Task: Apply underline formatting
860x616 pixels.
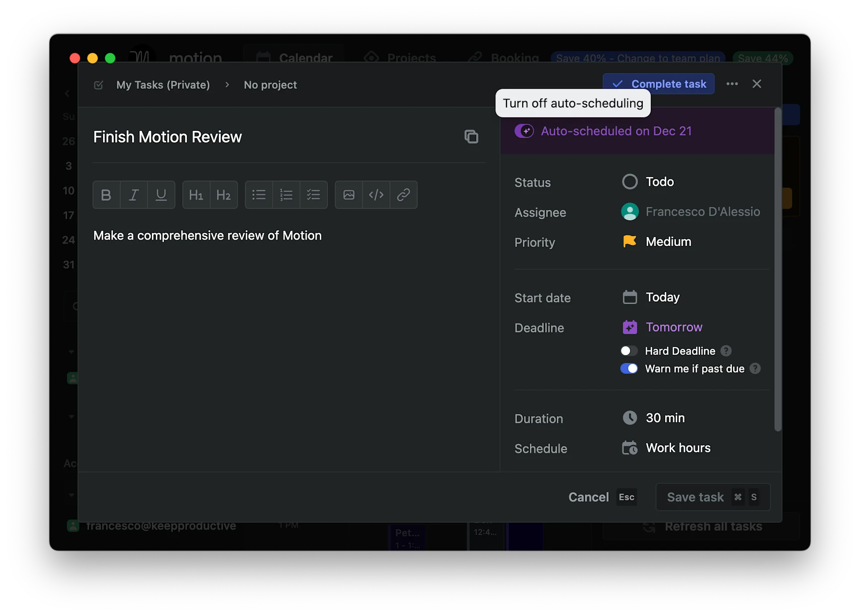Action: click(161, 195)
